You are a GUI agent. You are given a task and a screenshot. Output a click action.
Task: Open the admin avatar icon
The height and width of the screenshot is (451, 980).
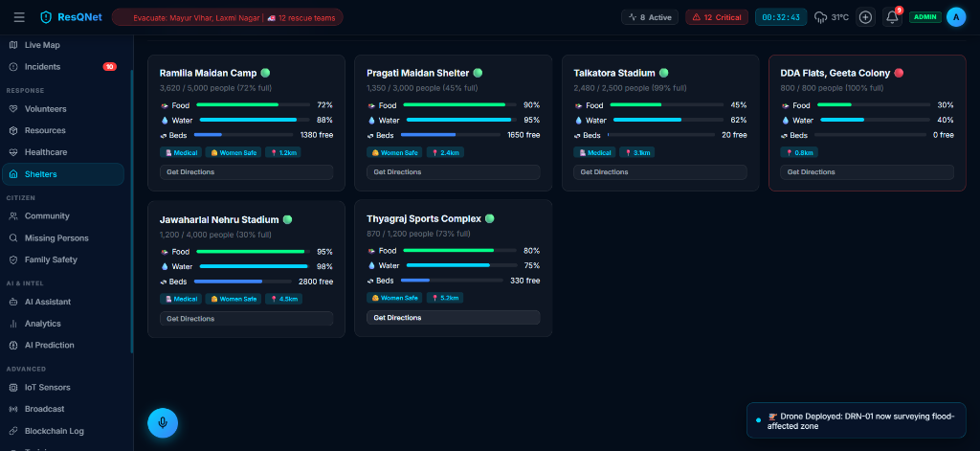pyautogui.click(x=956, y=17)
